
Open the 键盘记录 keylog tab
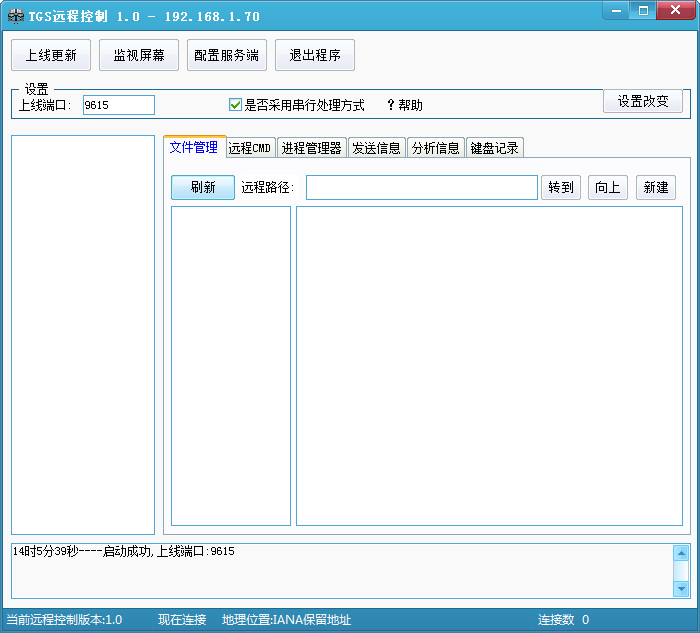[495, 148]
